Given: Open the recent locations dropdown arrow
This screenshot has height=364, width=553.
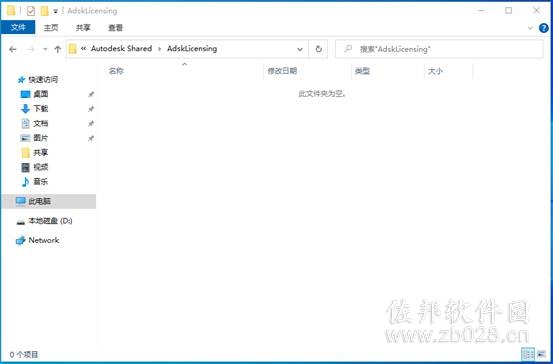Looking at the screenshot, I should [x=45, y=49].
